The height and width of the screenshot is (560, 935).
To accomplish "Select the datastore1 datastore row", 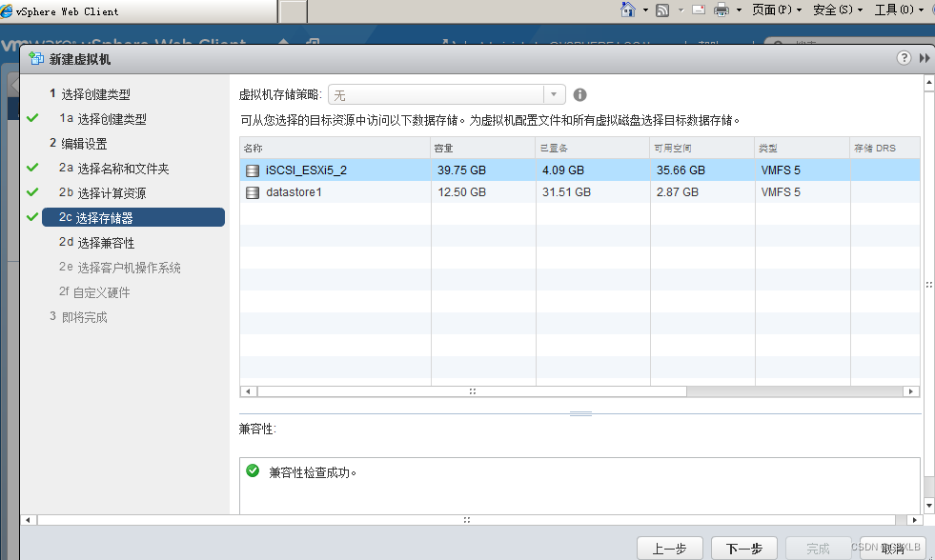I will coord(579,191).
